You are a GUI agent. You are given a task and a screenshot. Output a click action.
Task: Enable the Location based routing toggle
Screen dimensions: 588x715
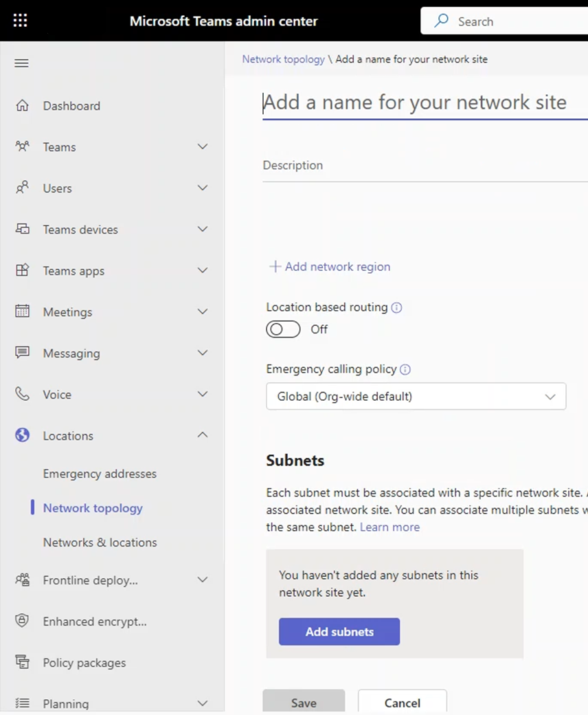coord(283,329)
